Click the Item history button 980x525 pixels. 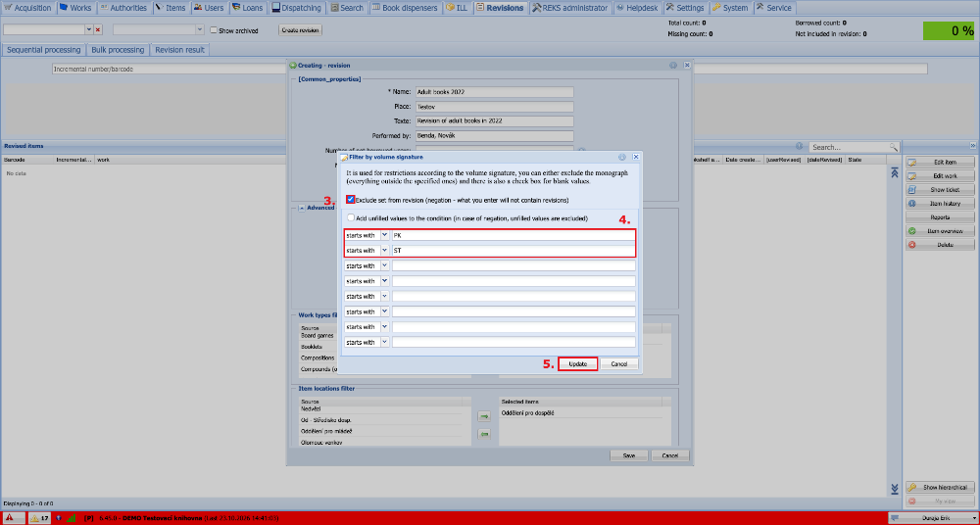[x=940, y=204]
